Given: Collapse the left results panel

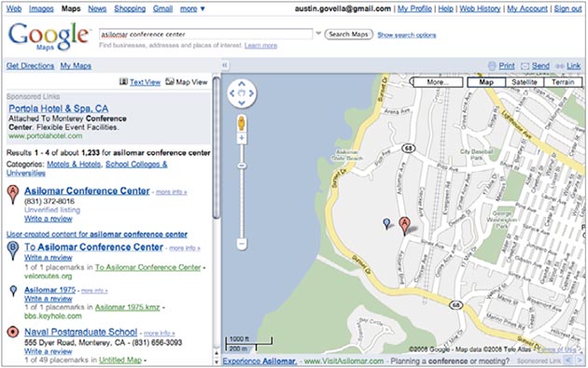Looking at the screenshot, I should [x=225, y=65].
